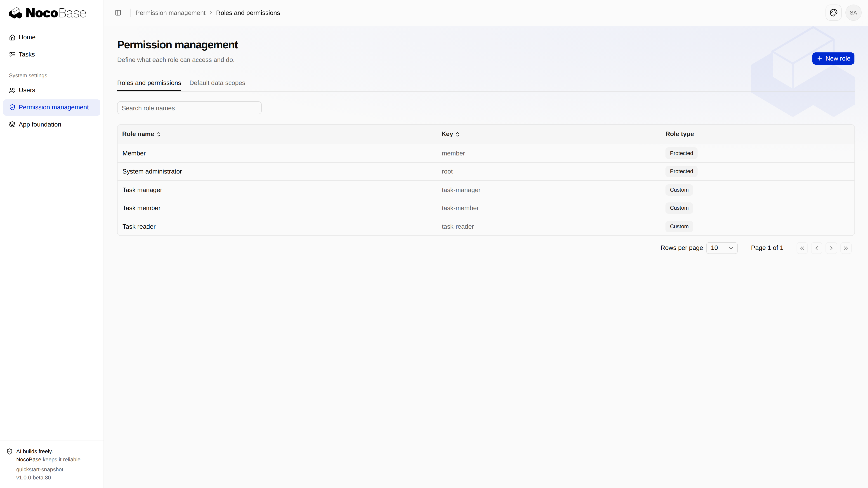868x488 pixels.
Task: Click the shield icon in the sidebar footer
Action: (10, 451)
